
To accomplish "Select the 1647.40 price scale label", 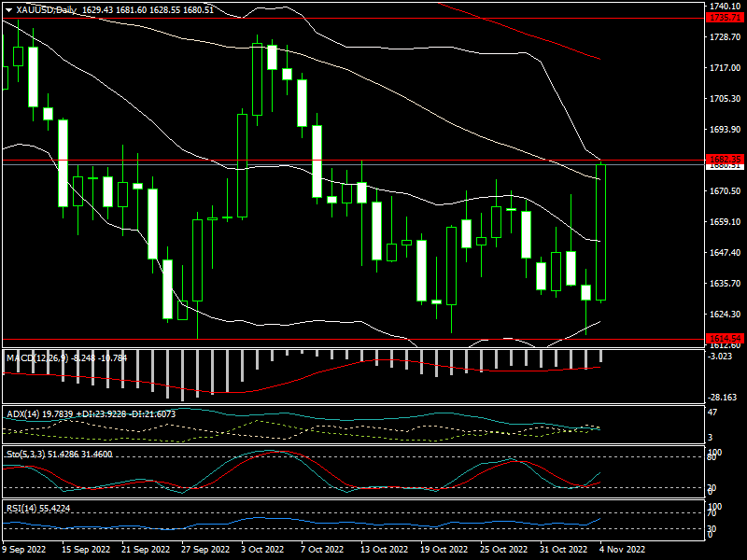I will click(x=725, y=253).
